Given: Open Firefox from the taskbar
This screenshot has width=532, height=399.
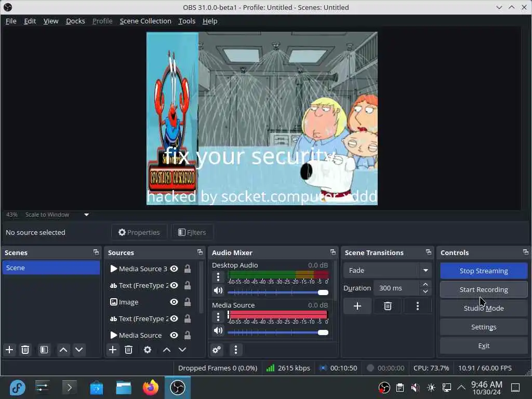Looking at the screenshot, I should (x=151, y=388).
